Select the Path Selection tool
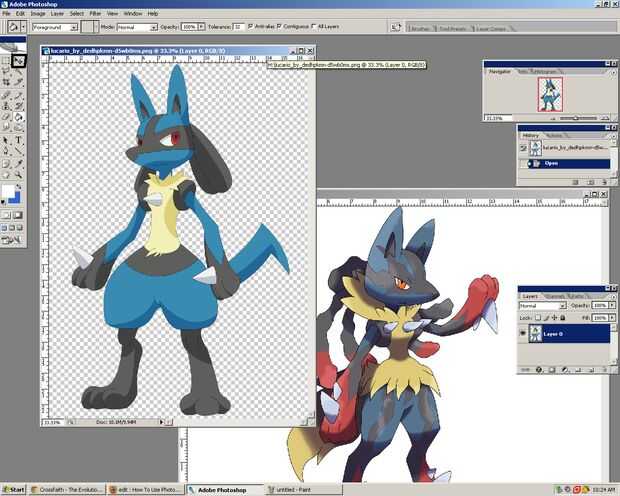 [6, 140]
